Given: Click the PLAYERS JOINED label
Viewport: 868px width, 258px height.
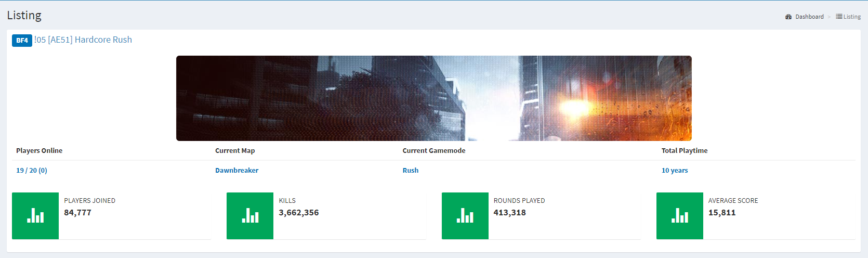Looking at the screenshot, I should point(90,200).
